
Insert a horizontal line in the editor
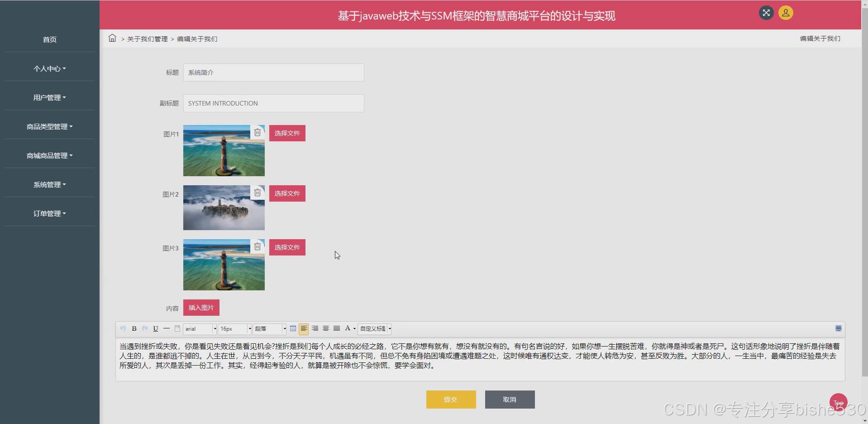(167, 328)
